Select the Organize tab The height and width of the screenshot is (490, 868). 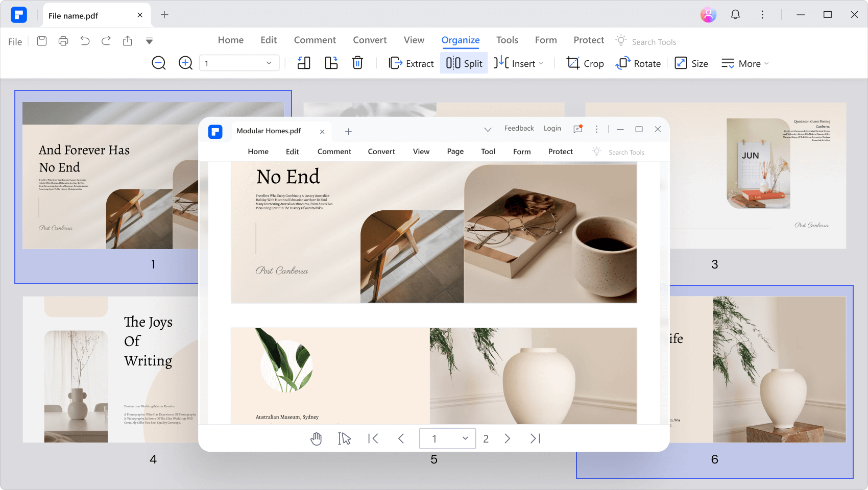coord(461,40)
